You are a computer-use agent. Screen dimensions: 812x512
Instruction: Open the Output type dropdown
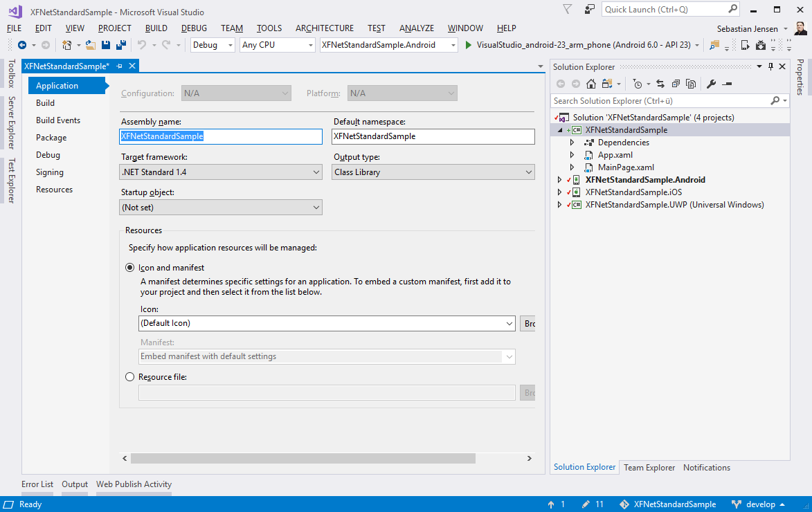pos(433,172)
